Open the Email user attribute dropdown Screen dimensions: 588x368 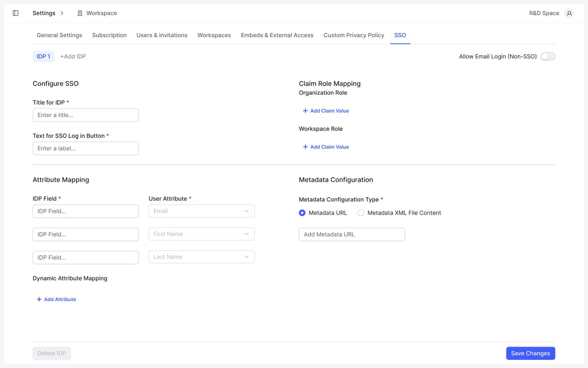point(202,211)
